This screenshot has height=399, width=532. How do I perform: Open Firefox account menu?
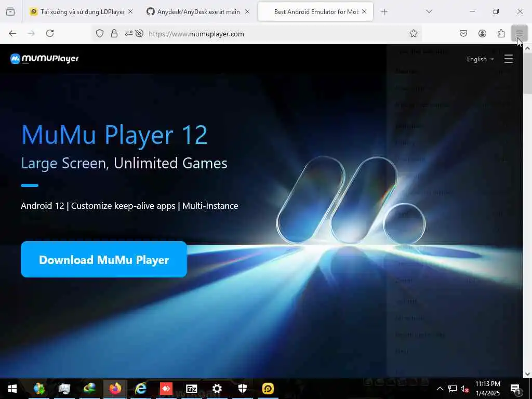[482, 33]
